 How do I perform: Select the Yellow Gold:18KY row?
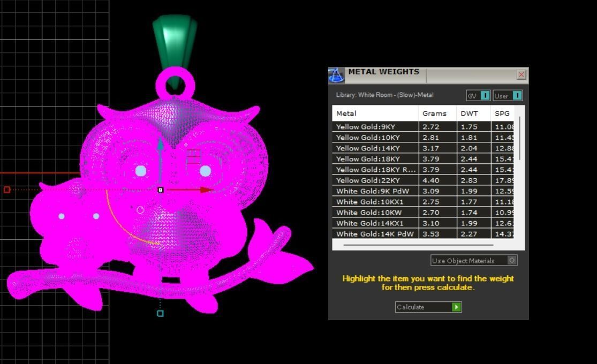pyautogui.click(x=423, y=159)
